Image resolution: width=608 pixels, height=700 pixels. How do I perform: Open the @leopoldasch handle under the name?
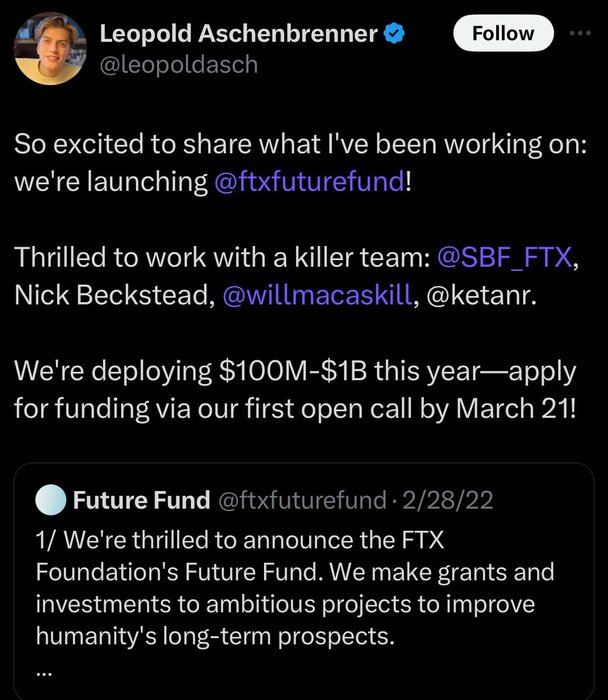(x=178, y=65)
